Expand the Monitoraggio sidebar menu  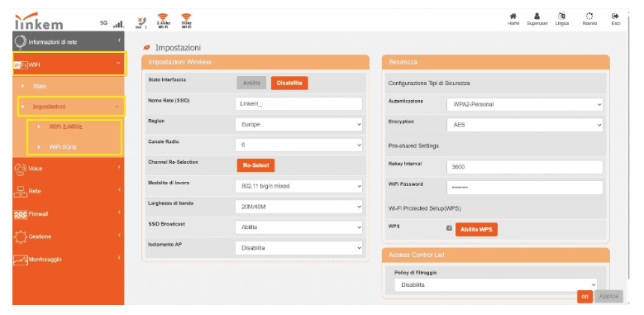click(x=68, y=260)
